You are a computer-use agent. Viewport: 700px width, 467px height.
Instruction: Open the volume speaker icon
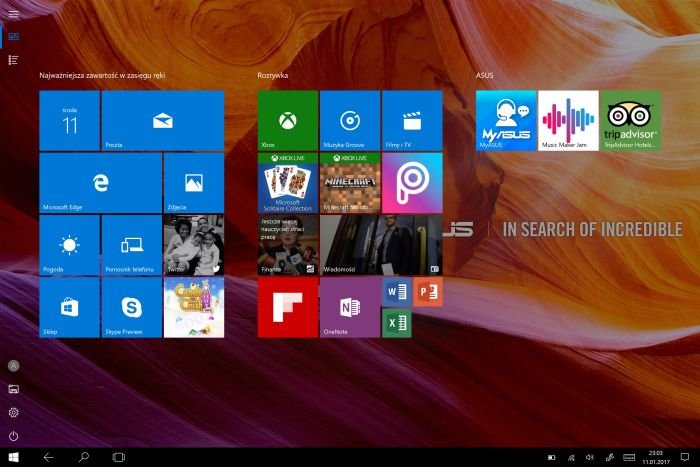[x=590, y=457]
